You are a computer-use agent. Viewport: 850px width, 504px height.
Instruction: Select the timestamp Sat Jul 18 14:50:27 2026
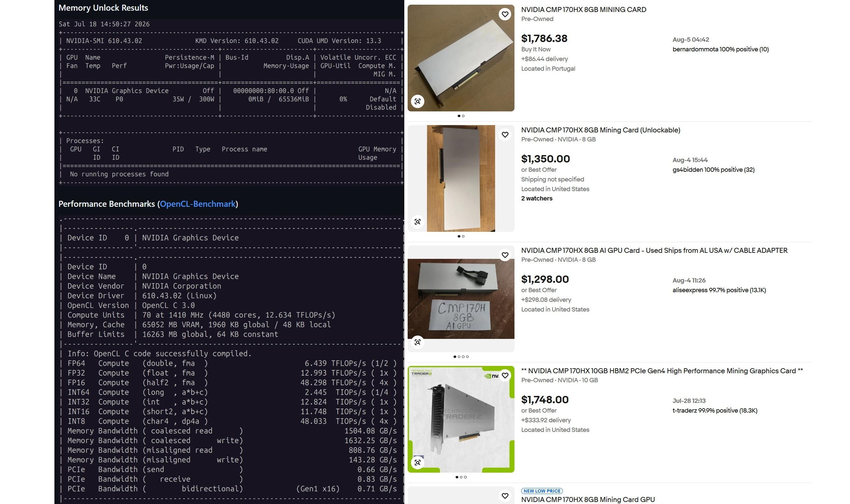point(104,24)
